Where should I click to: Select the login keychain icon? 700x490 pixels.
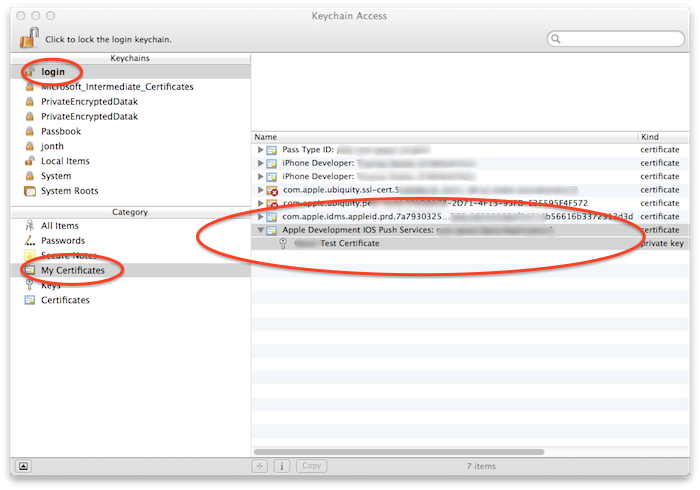coord(29,71)
